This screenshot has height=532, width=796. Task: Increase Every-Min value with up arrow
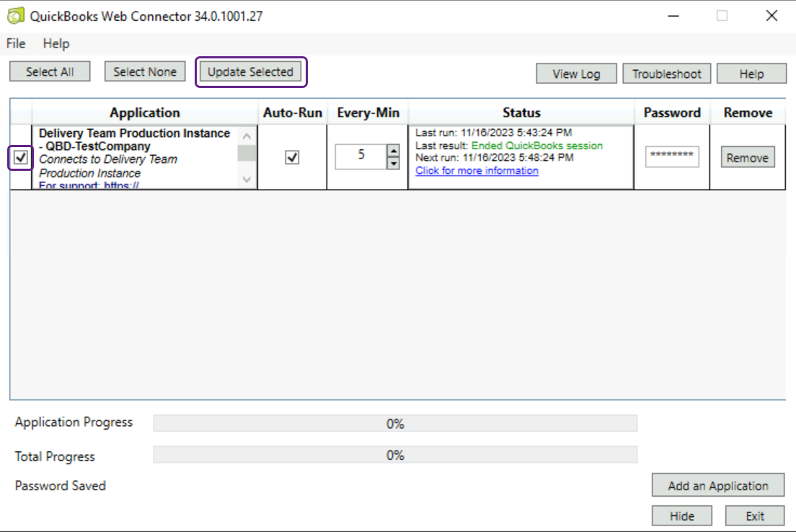pyautogui.click(x=393, y=151)
